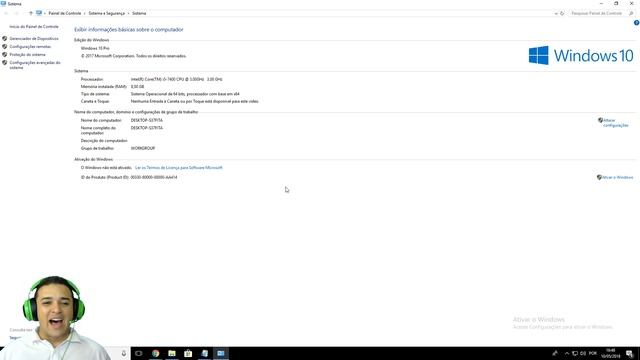
Task: Click shield icon beside Gerenciador de Dispositivos
Action: [4, 38]
